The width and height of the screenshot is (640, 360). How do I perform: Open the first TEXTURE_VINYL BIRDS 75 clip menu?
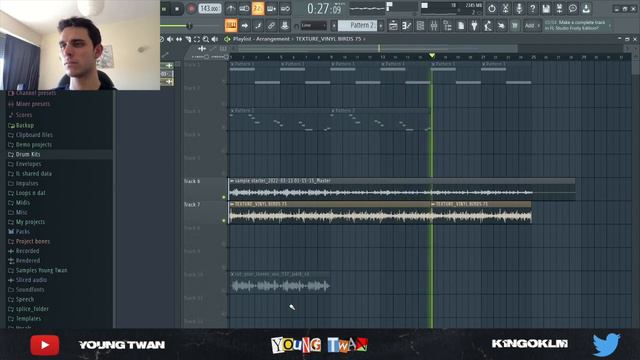click(x=232, y=204)
